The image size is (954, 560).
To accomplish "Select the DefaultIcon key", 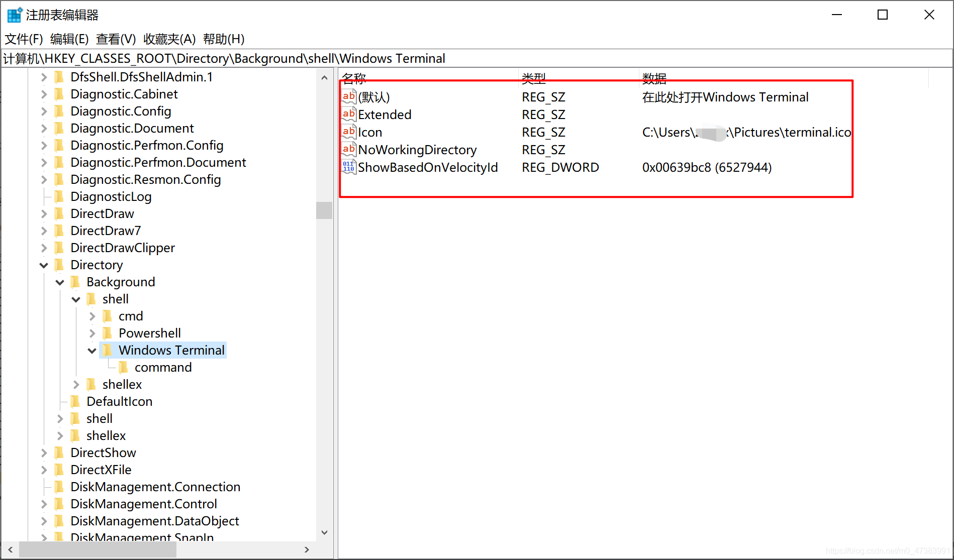I will 119,401.
